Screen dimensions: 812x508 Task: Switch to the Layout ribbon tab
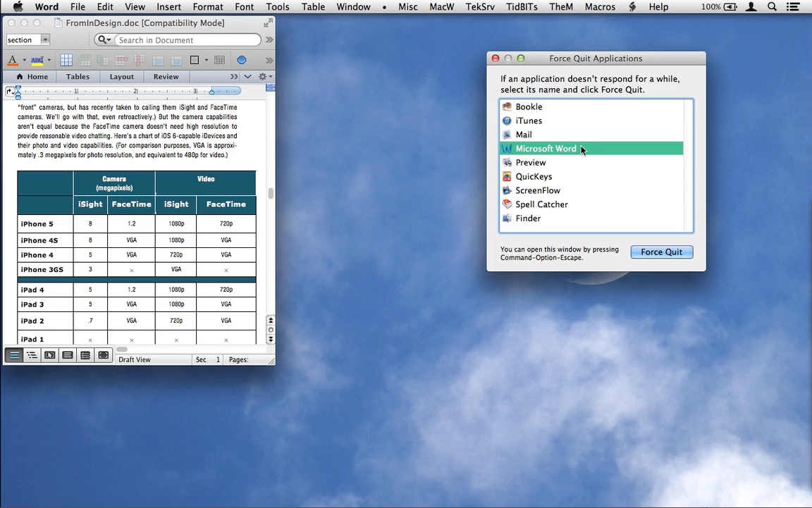tap(122, 77)
